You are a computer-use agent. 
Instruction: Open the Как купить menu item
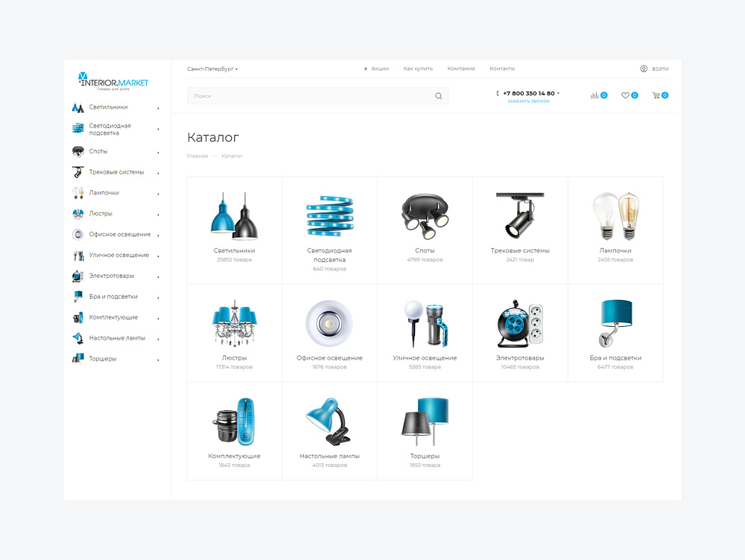click(x=418, y=69)
